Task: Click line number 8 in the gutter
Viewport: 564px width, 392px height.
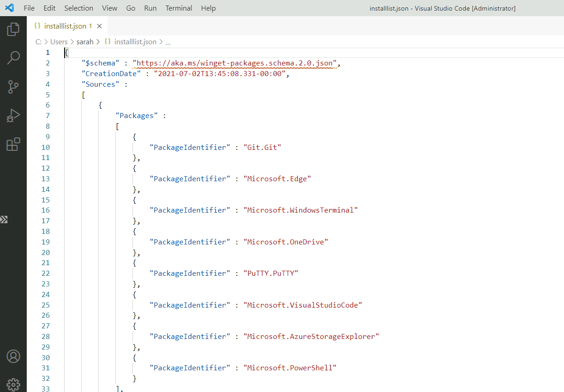Action: [x=47, y=126]
